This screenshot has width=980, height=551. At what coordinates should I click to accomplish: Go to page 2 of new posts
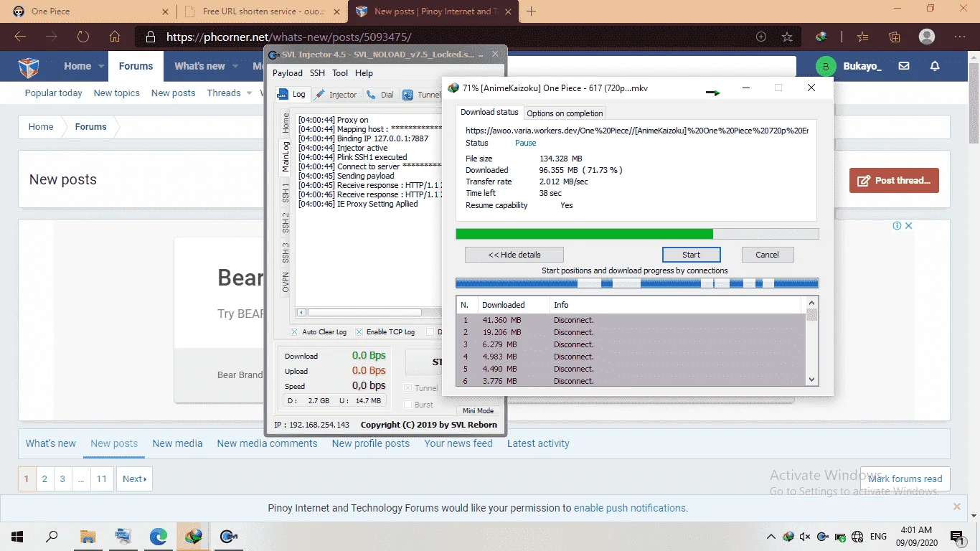tap(44, 479)
